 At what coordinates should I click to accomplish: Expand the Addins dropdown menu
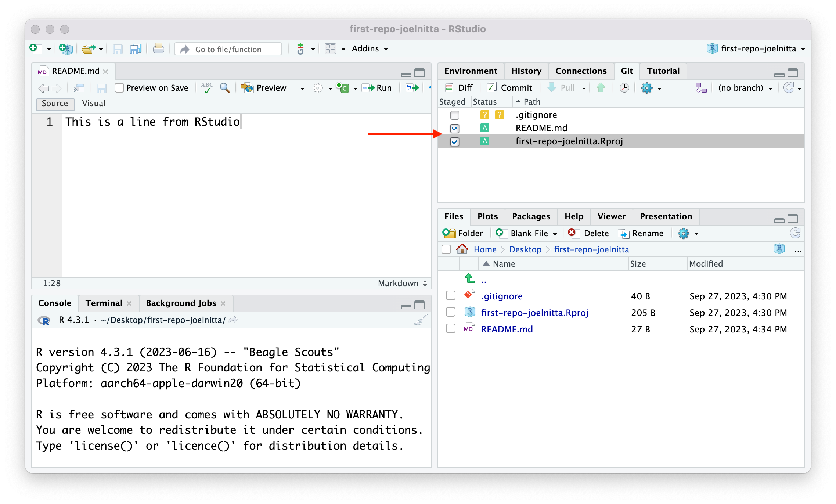coord(370,49)
